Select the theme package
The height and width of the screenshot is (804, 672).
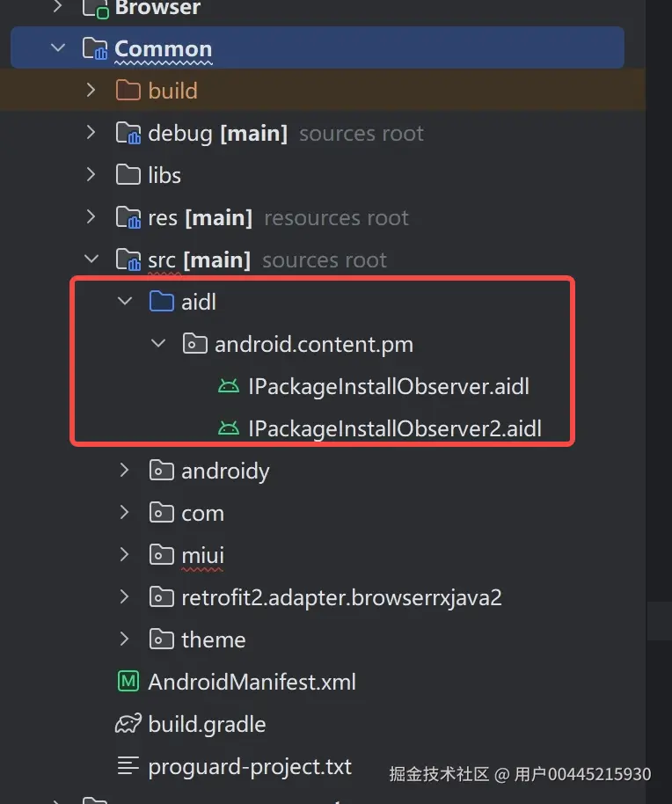(213, 640)
